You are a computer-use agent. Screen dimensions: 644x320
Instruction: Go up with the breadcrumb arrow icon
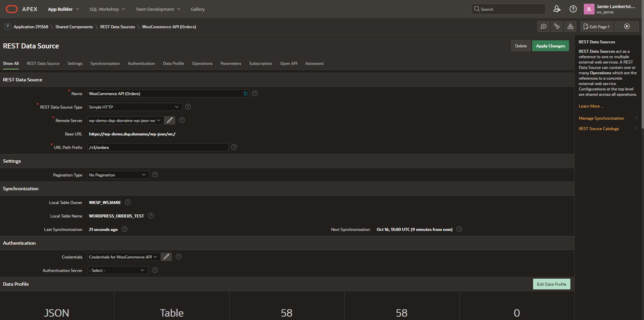pyautogui.click(x=7, y=27)
